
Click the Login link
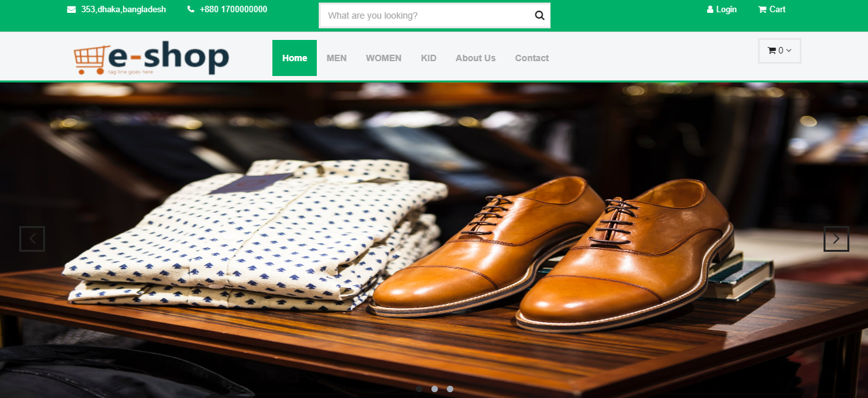(x=722, y=10)
